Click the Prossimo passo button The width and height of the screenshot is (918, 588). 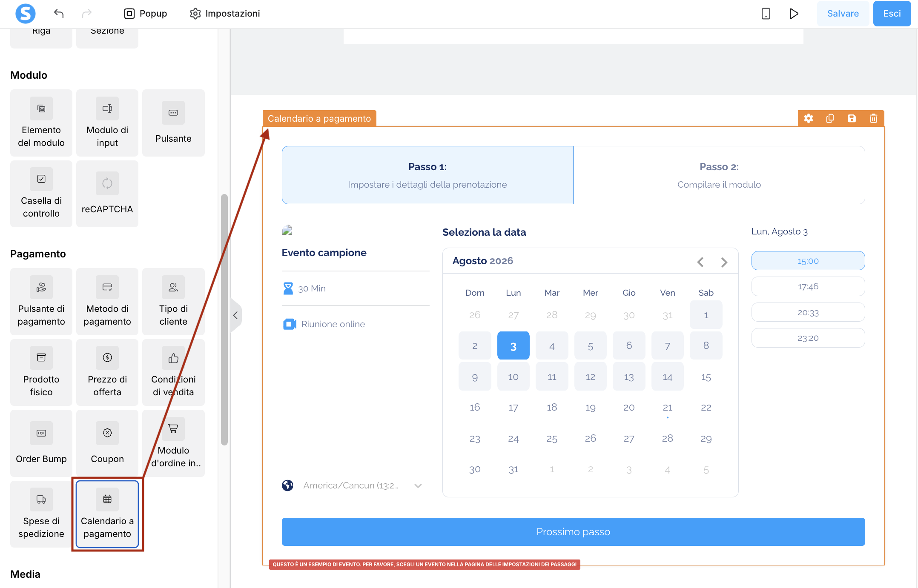click(573, 532)
